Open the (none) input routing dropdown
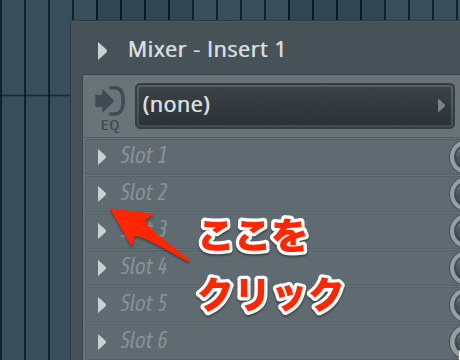The image size is (460, 360). pyautogui.click(x=295, y=106)
